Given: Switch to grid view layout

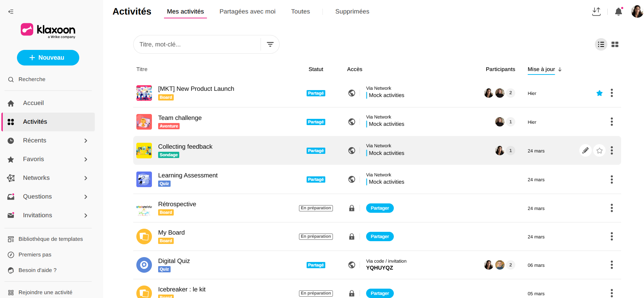Looking at the screenshot, I should coord(615,44).
